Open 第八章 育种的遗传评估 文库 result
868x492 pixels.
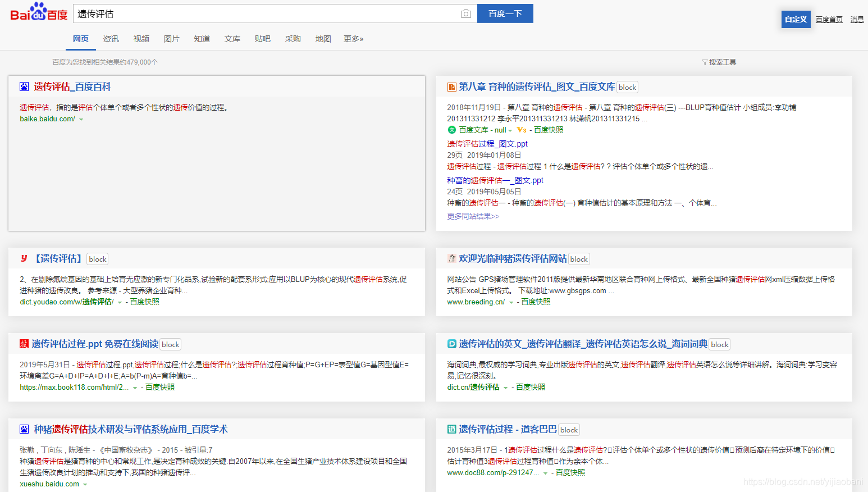pos(537,86)
